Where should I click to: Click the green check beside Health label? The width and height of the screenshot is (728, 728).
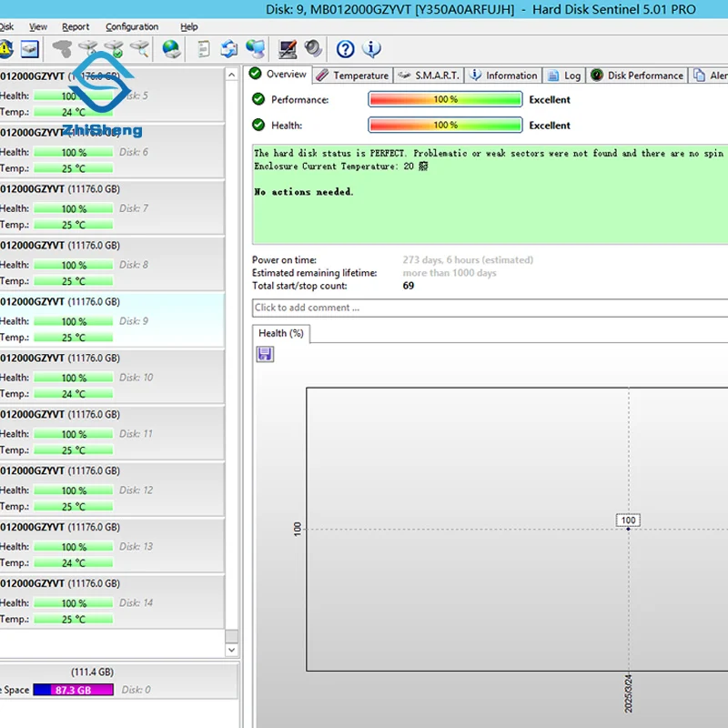click(x=258, y=125)
